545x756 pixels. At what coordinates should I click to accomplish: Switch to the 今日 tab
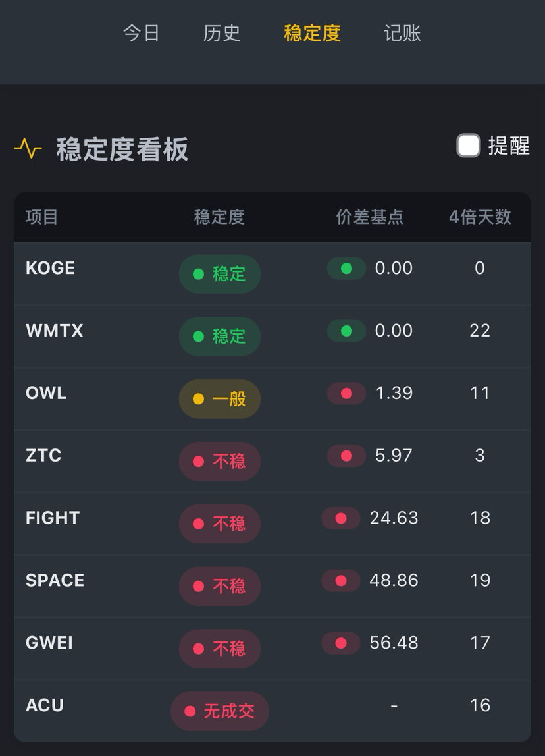tap(142, 34)
